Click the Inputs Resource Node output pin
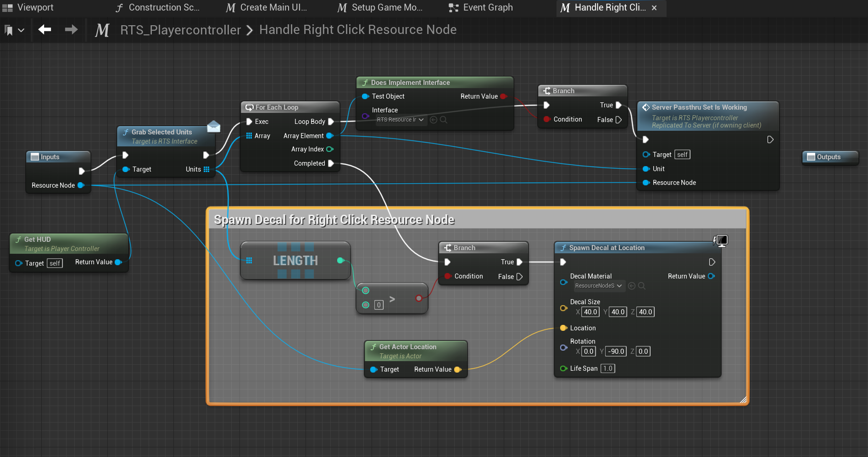This screenshot has height=457, width=868. pos(81,185)
